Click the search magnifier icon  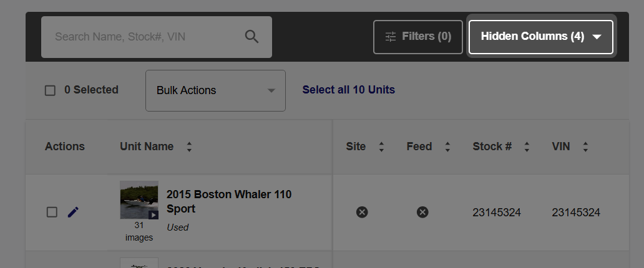[x=251, y=37]
